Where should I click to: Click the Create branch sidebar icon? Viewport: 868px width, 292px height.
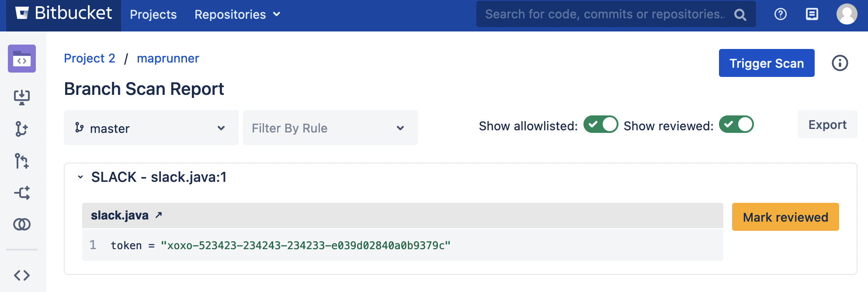pos(22,129)
